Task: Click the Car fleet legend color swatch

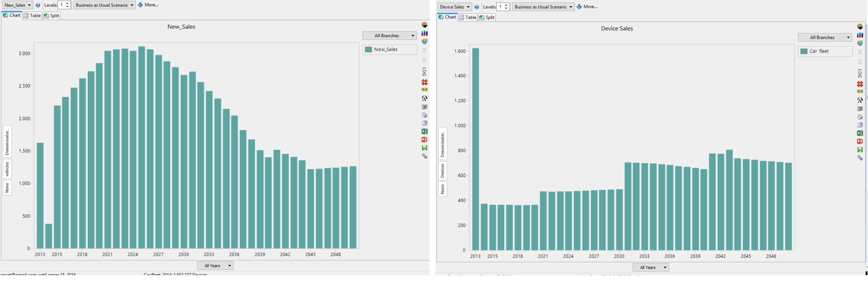Action: click(803, 51)
